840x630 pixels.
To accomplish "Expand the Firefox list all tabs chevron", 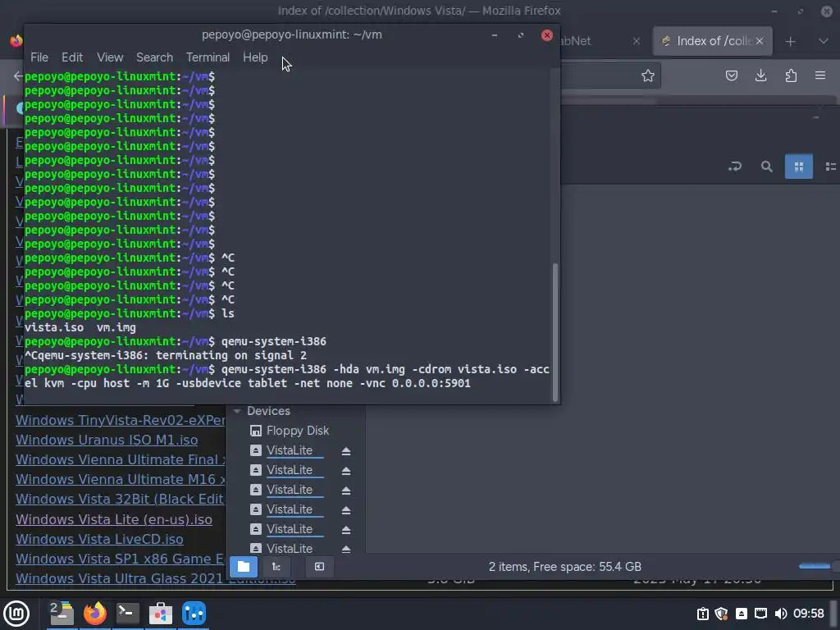I will pyautogui.click(x=824, y=41).
